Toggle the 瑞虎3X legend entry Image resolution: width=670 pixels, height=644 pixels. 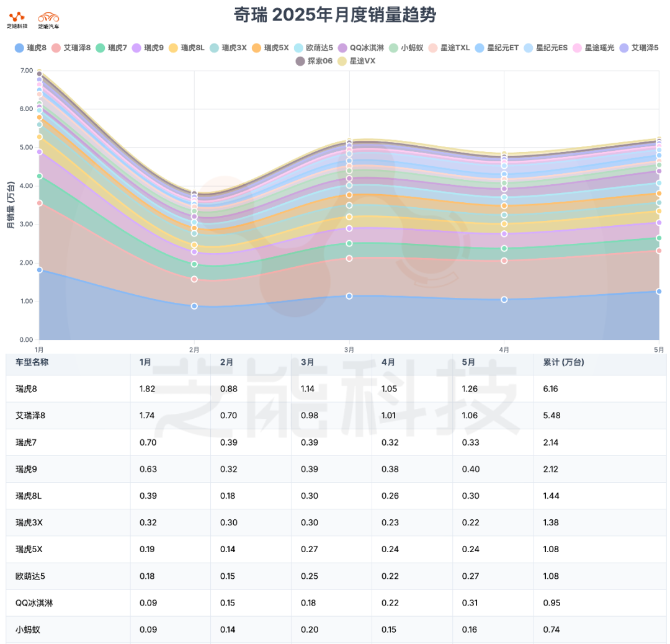coord(228,48)
